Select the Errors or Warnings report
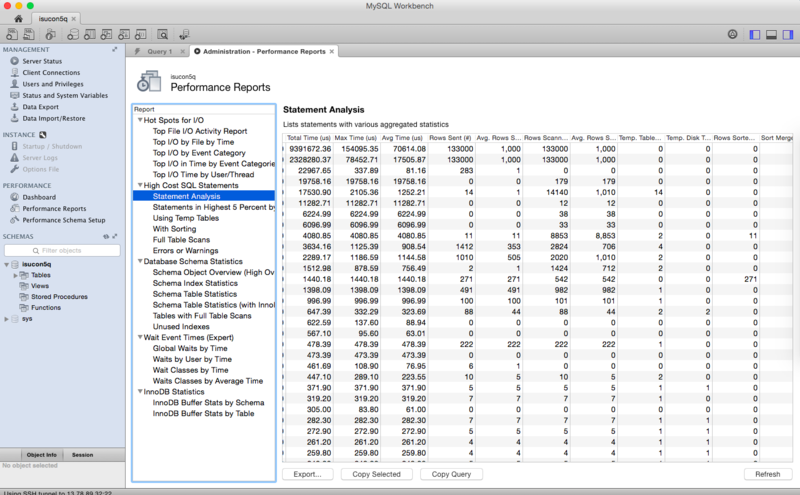This screenshot has width=800, height=495. point(185,251)
